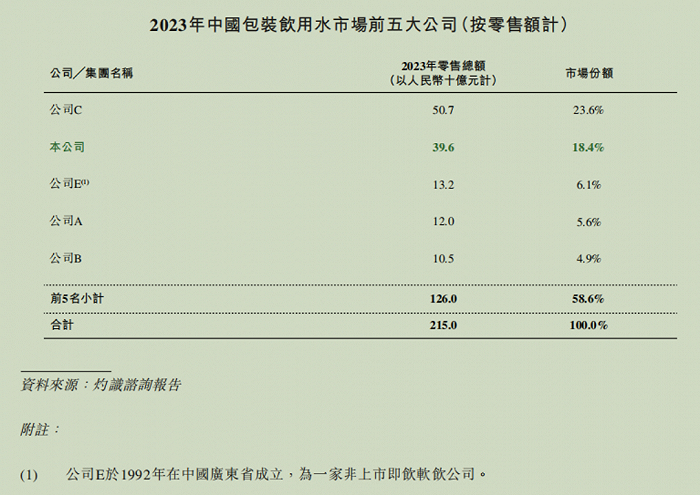
Task: Click the 資料來源：灼識諮詢報告 source line
Action: [x=101, y=385]
